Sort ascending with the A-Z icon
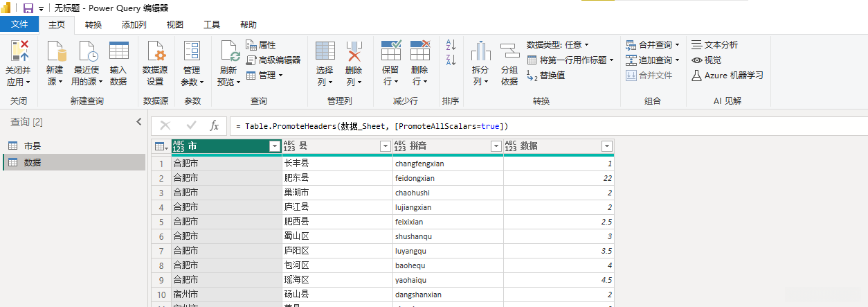Screen dimensions: 868x307 coord(451,45)
